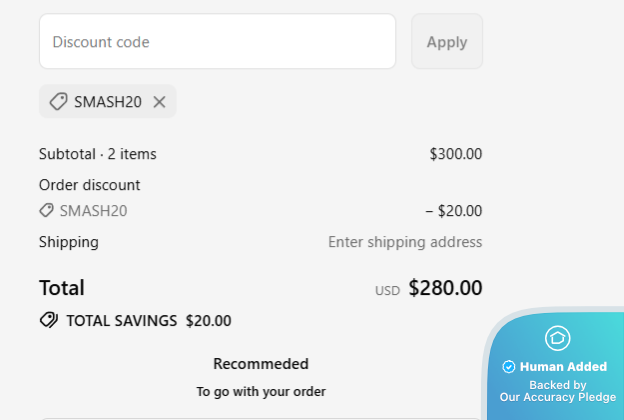Click the Human Added label

point(563,367)
